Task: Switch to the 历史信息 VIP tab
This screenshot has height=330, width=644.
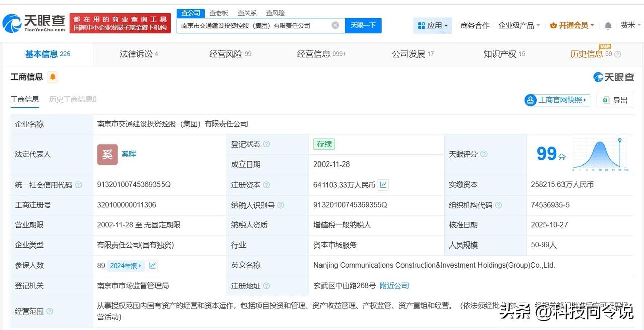Action: 591,54
